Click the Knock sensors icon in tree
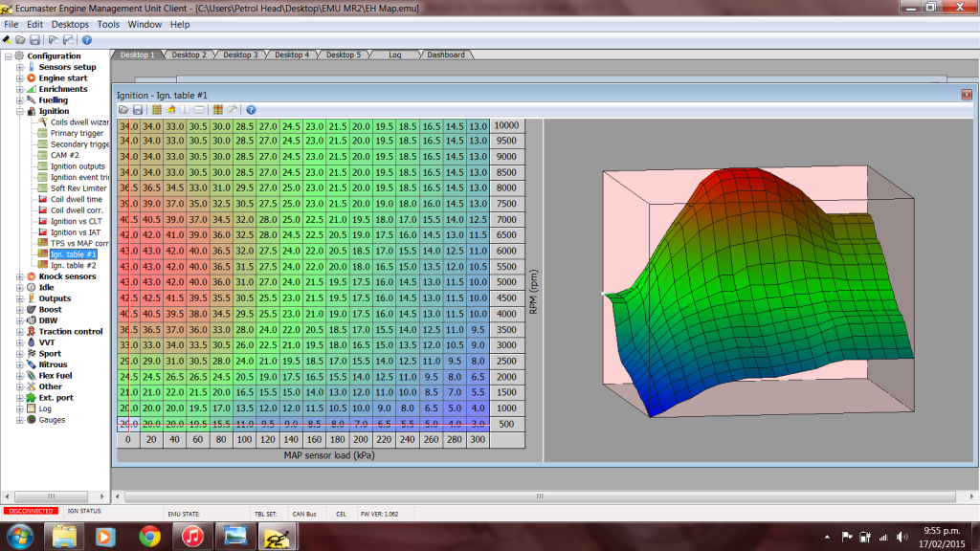 point(32,276)
